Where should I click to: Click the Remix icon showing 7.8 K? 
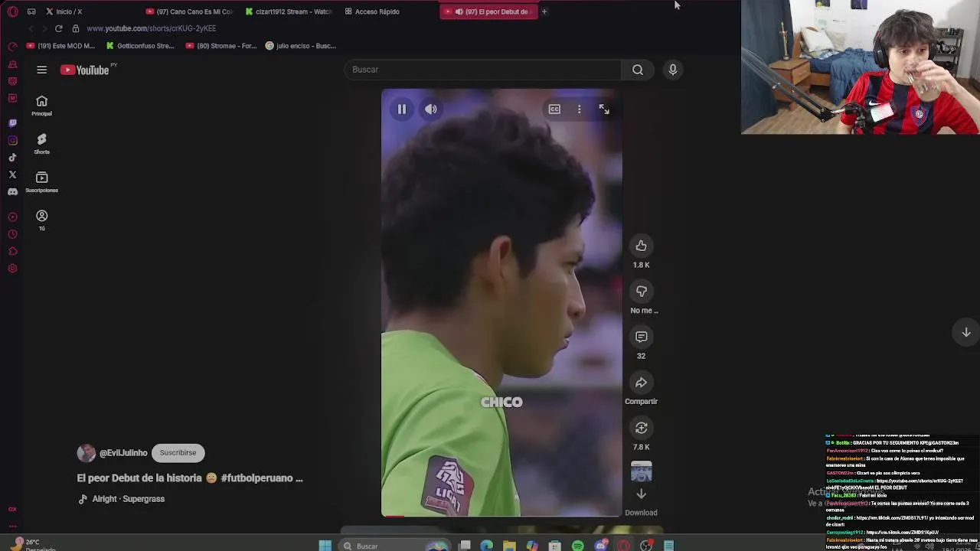(641, 428)
